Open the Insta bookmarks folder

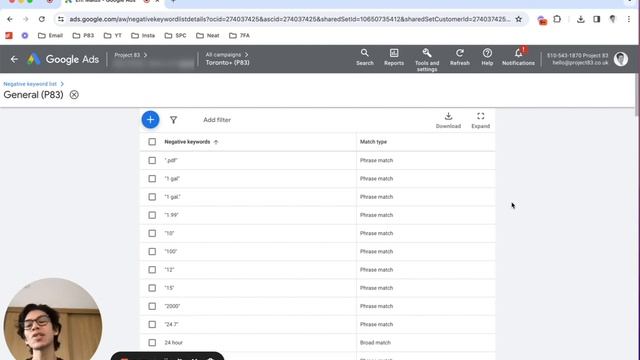tap(143, 36)
